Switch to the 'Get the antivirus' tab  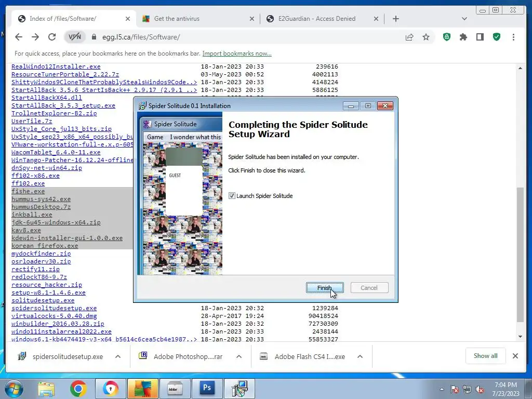[198, 19]
